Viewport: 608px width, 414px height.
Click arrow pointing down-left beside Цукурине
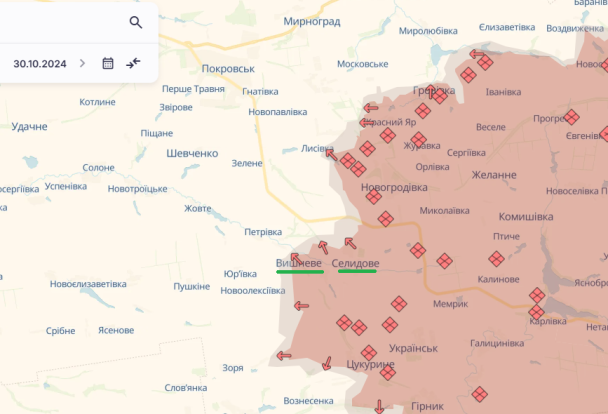coord(327,363)
